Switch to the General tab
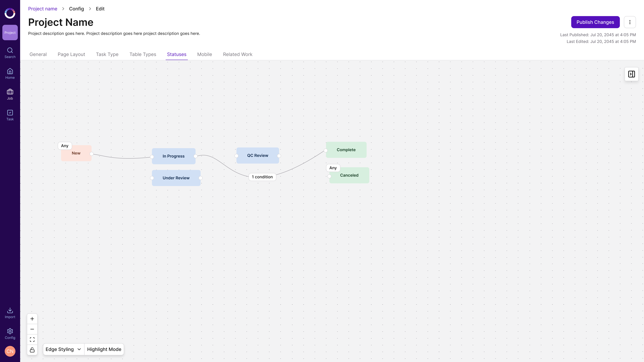The image size is (644, 362). click(38, 54)
